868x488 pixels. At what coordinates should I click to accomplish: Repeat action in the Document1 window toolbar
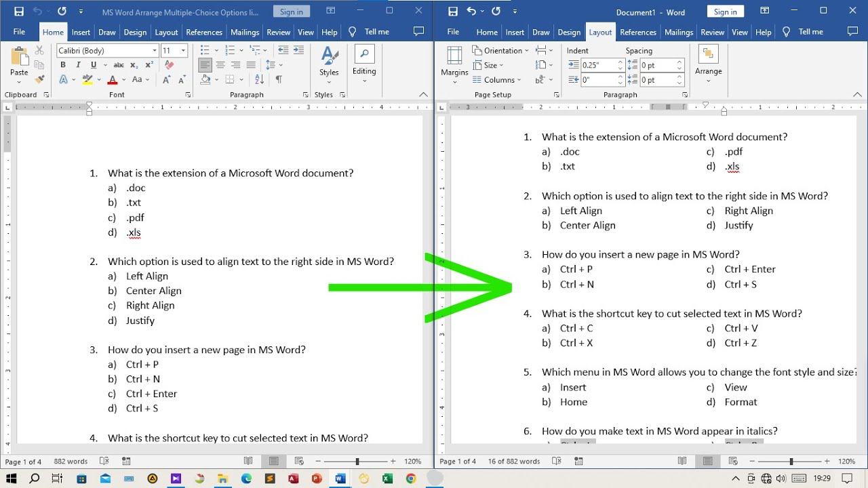click(496, 12)
